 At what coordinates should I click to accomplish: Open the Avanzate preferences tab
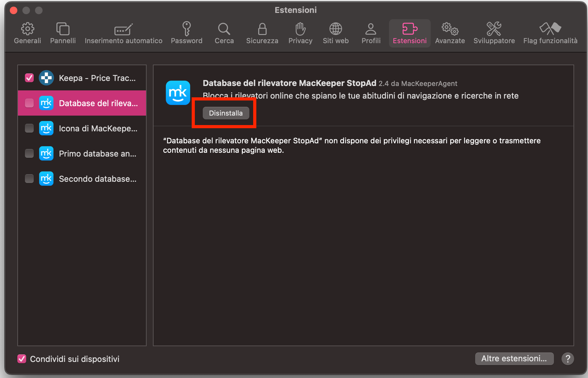[450, 32]
